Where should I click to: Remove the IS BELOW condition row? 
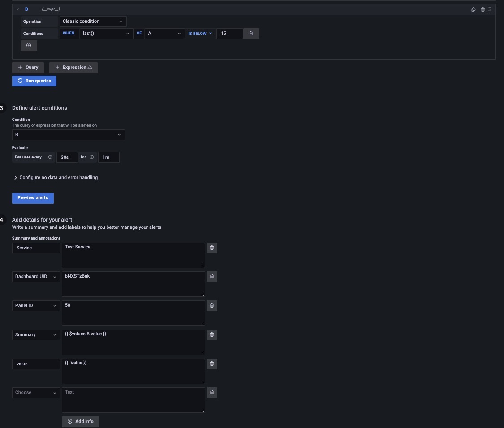pyautogui.click(x=251, y=33)
